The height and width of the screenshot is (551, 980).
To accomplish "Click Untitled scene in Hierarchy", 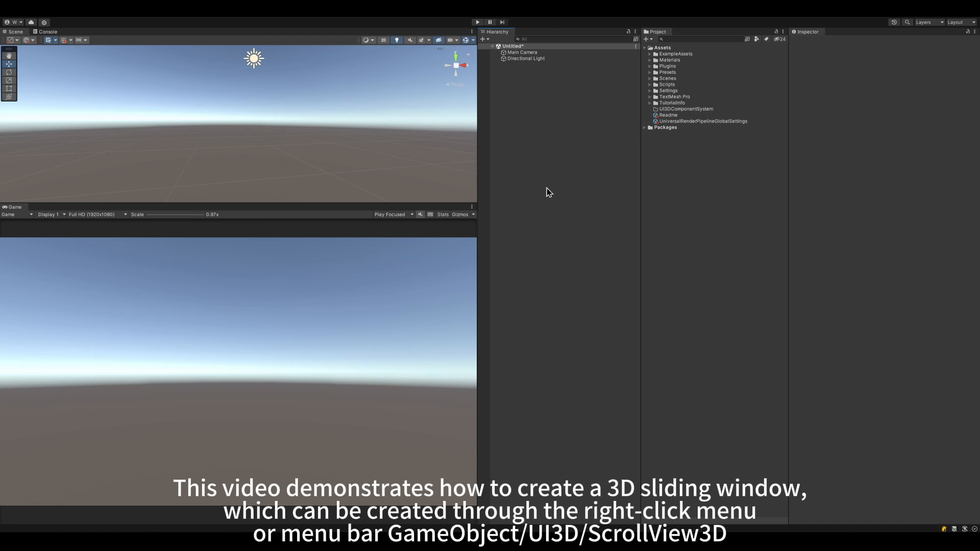I will click(513, 46).
